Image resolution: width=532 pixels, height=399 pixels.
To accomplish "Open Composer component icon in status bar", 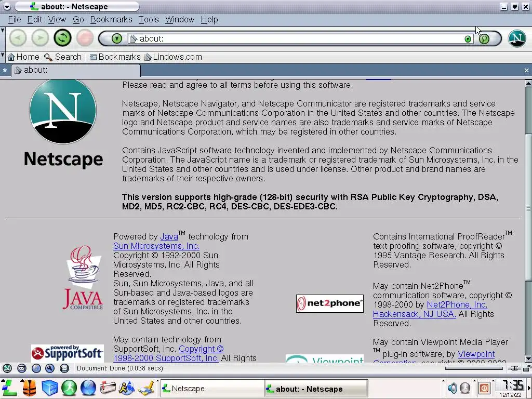I will (50, 368).
